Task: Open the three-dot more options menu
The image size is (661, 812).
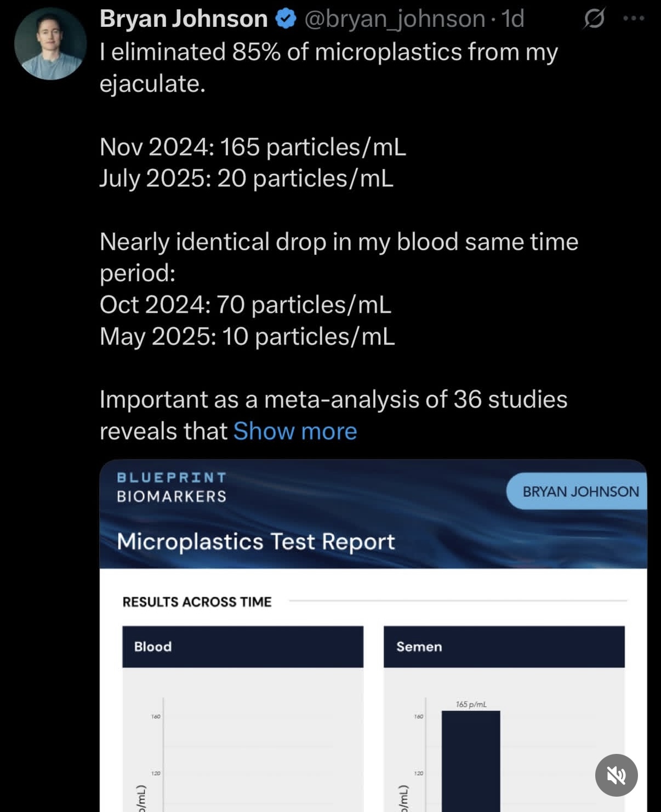Action: coord(634,18)
